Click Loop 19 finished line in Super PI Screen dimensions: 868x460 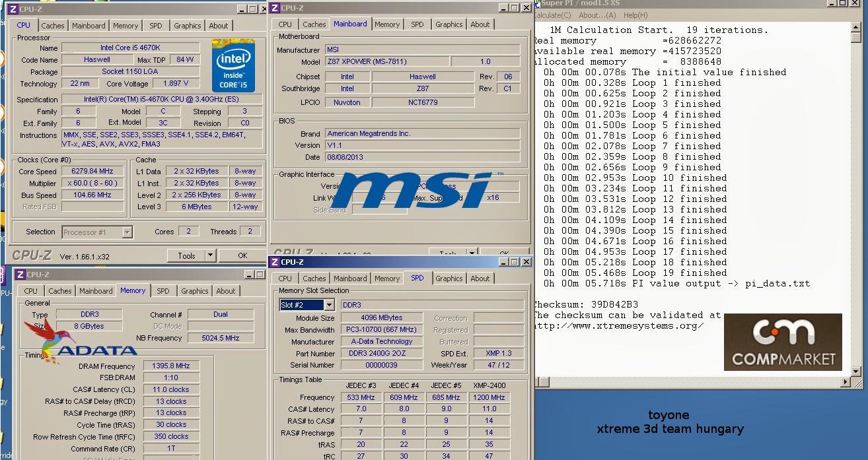pos(633,273)
